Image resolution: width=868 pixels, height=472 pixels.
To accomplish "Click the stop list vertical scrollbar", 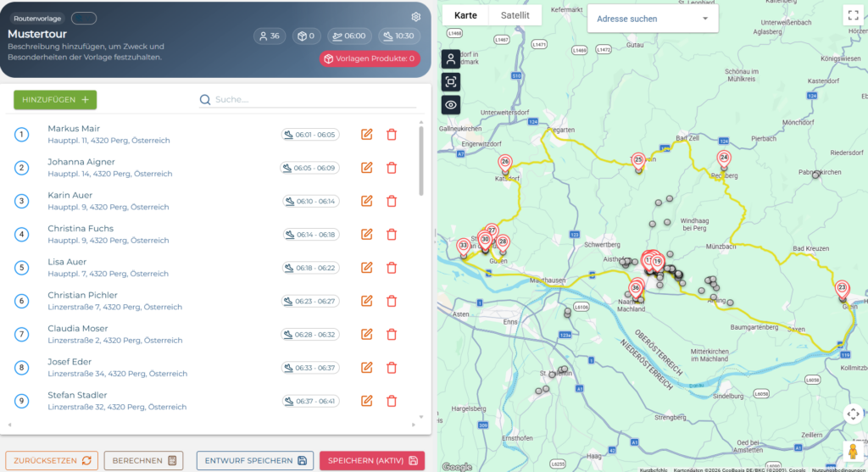I will point(420,161).
